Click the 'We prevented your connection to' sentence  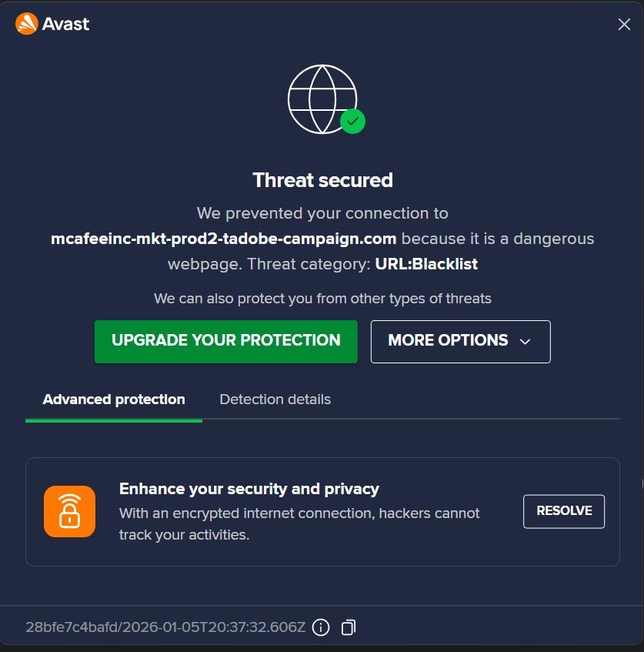322,213
